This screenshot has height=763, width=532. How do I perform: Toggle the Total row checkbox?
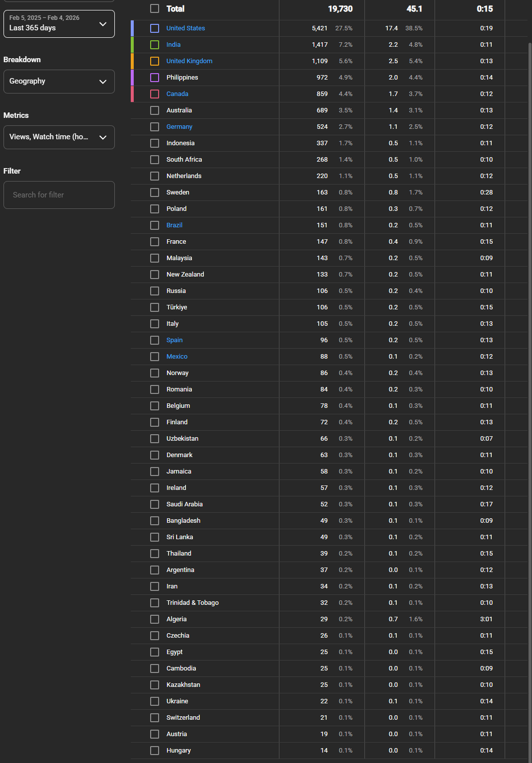tap(155, 8)
